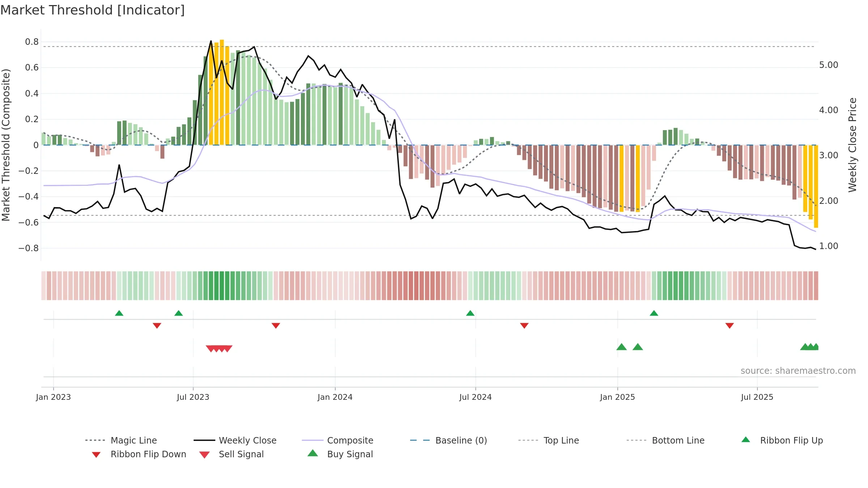
Task: Click the yellow negative bar just after Jan 2025
Action: 621,179
